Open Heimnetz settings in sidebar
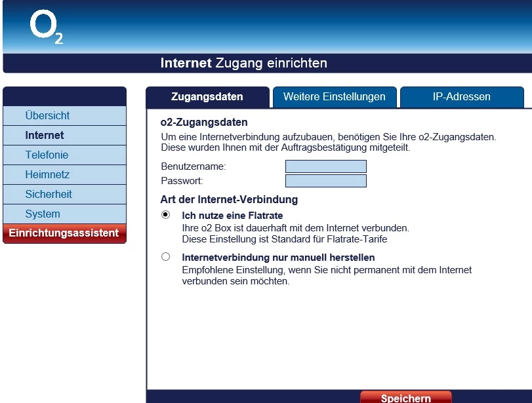 [x=64, y=174]
